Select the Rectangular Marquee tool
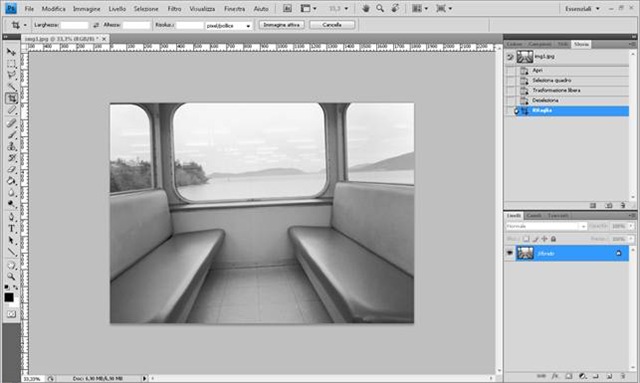Image resolution: width=640 pixels, height=383 pixels. point(11,63)
